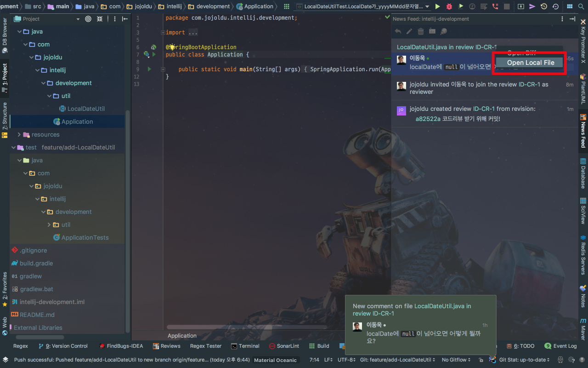
Task: Click the Update Project download-arrow icon
Action: [x=520, y=6]
